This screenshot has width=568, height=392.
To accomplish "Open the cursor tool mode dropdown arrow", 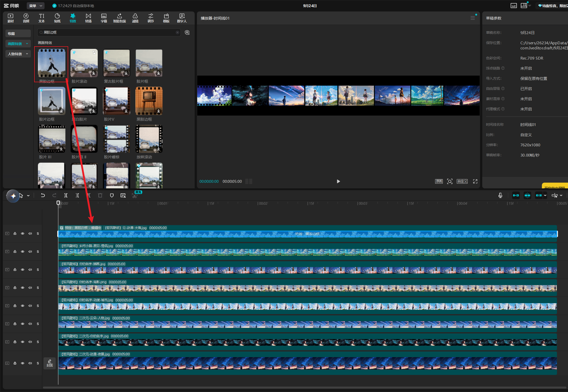I will pos(28,195).
